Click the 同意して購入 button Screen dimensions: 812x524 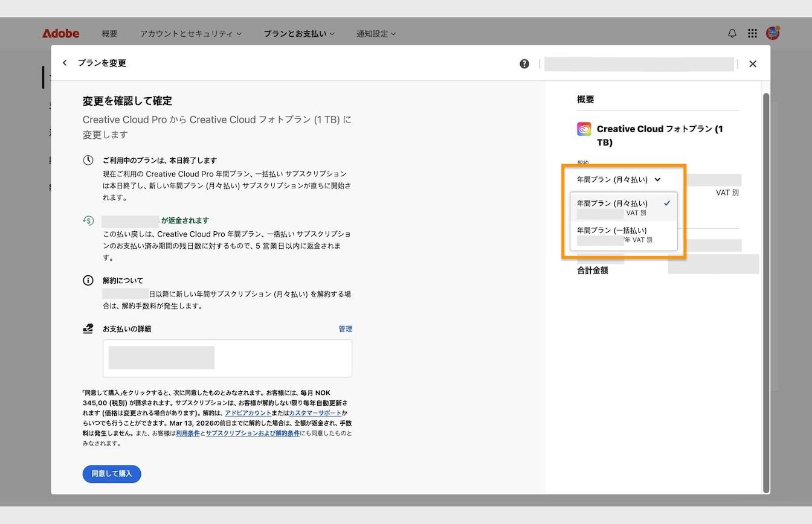(111, 473)
